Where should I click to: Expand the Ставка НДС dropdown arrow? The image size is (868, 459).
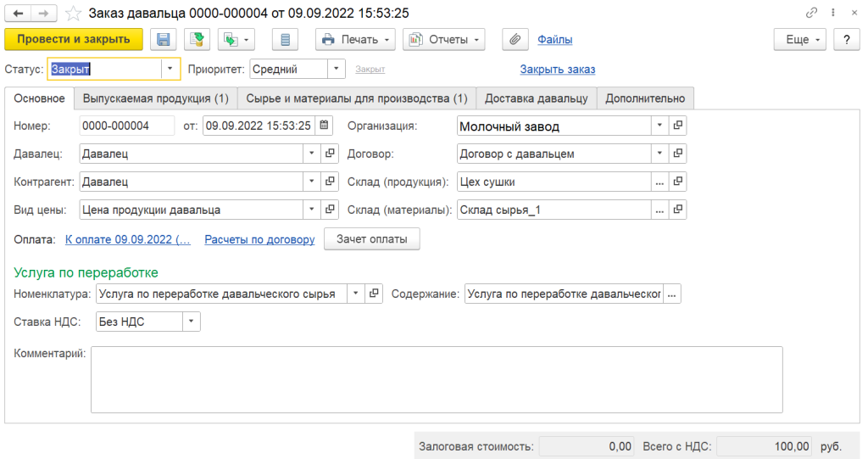click(191, 322)
